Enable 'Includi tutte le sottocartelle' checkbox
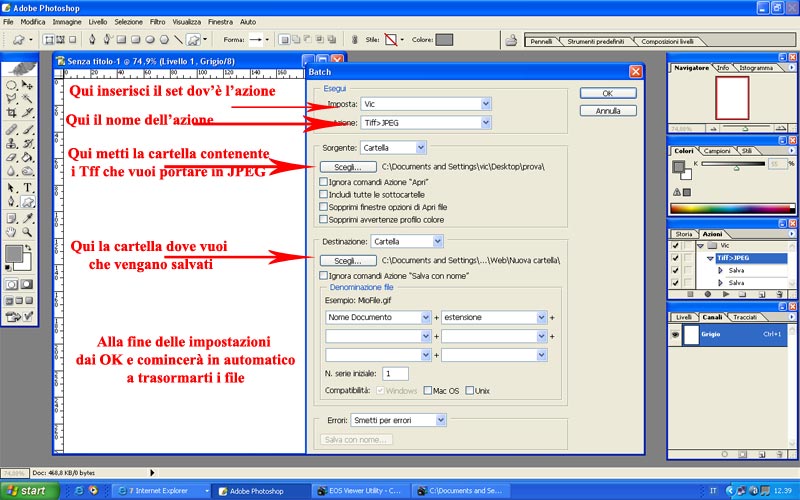800x500 pixels. point(323,195)
